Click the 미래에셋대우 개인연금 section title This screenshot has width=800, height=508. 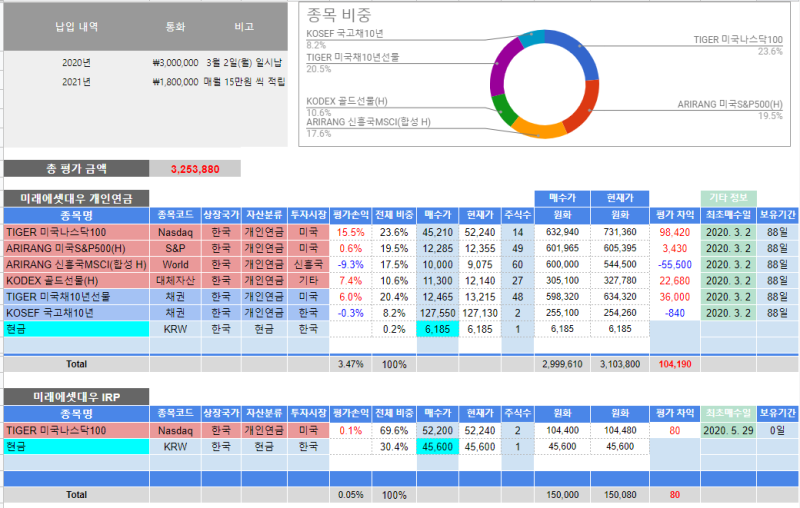(x=77, y=198)
